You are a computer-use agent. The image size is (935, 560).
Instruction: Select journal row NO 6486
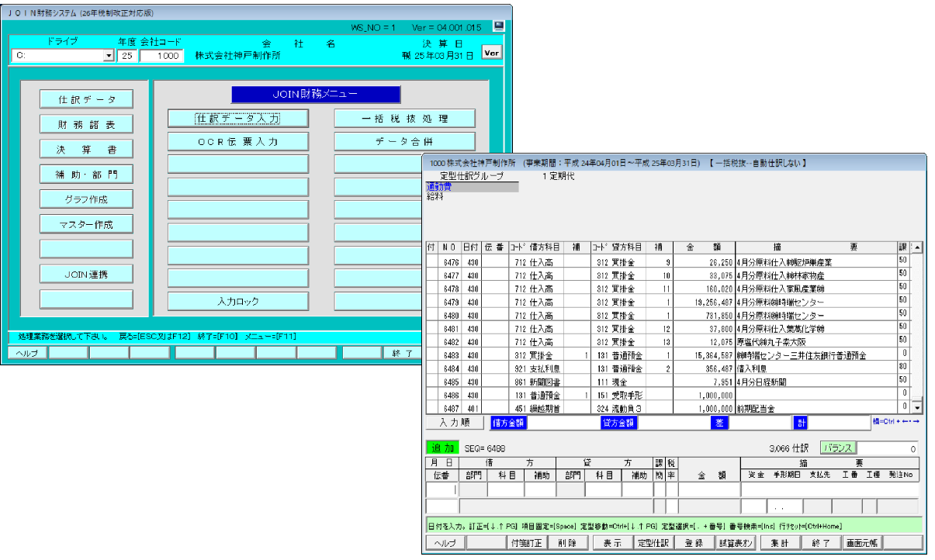(x=667, y=394)
